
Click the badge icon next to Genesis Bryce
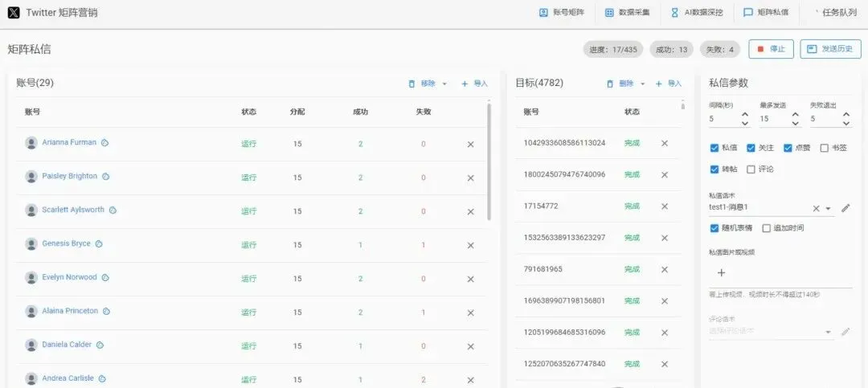point(99,243)
